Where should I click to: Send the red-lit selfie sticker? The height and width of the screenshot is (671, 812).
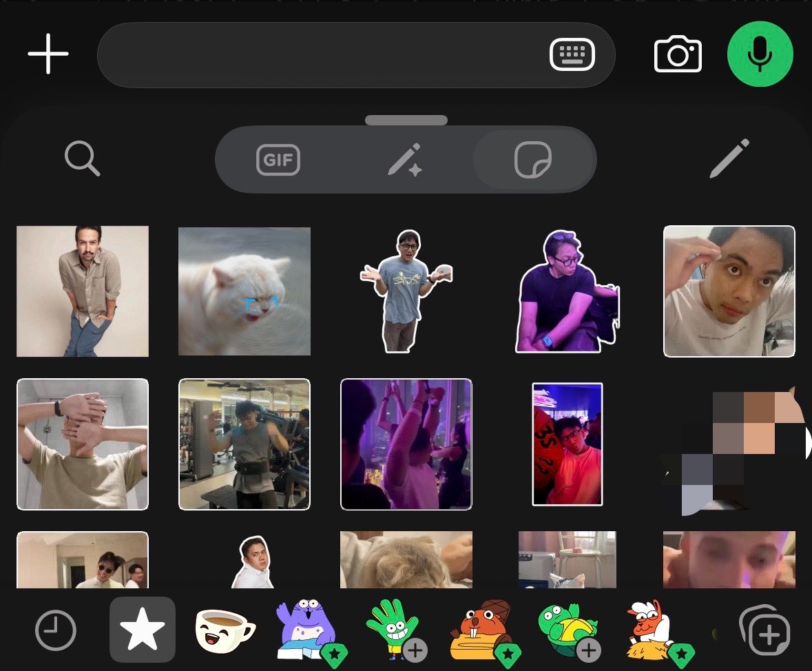coord(568,444)
